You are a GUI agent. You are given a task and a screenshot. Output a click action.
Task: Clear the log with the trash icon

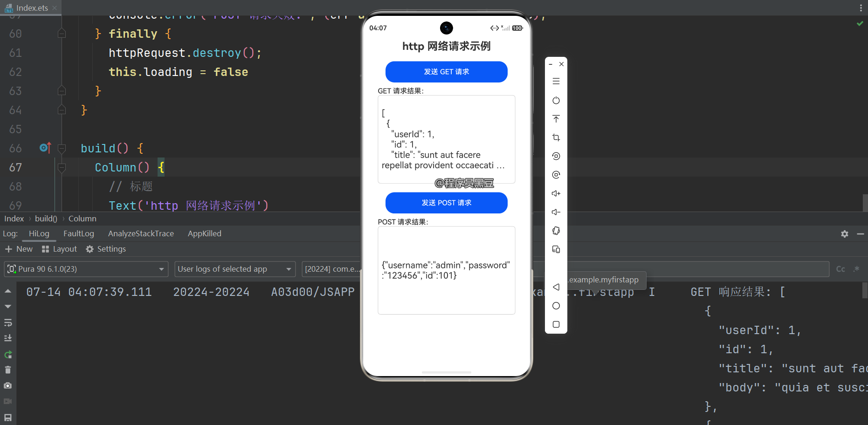(8, 370)
